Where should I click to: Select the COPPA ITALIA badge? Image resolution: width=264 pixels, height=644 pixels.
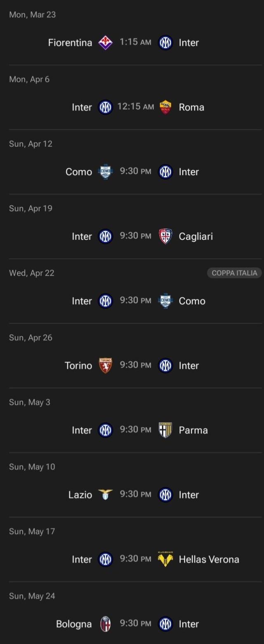234,273
